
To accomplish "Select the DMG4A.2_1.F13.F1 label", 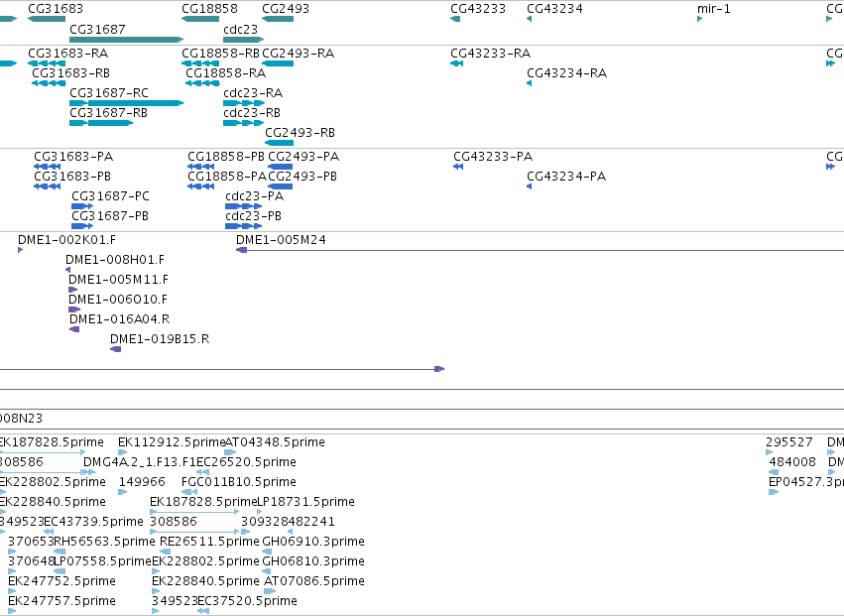I will [x=140, y=462].
